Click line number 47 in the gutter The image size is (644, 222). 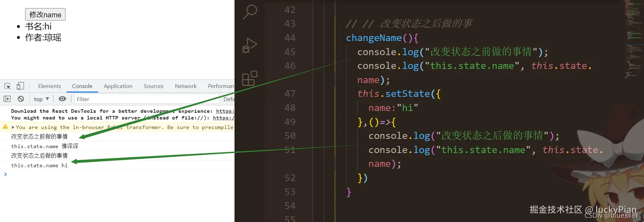[290, 94]
